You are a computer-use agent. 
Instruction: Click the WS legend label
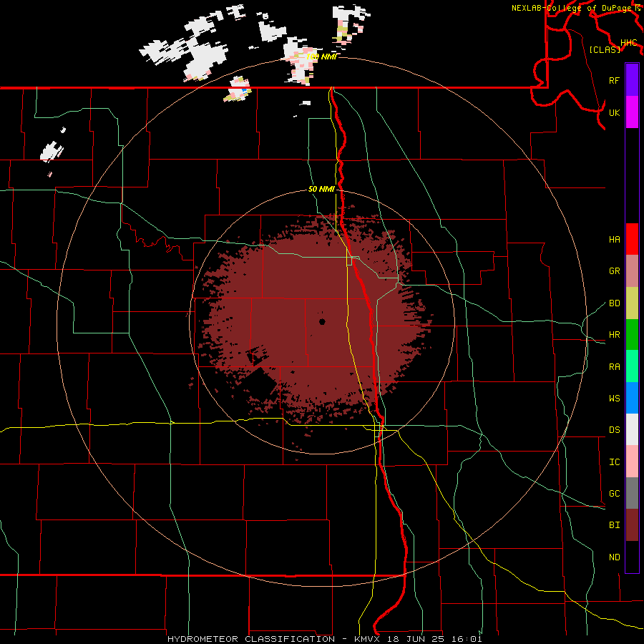tap(614, 399)
